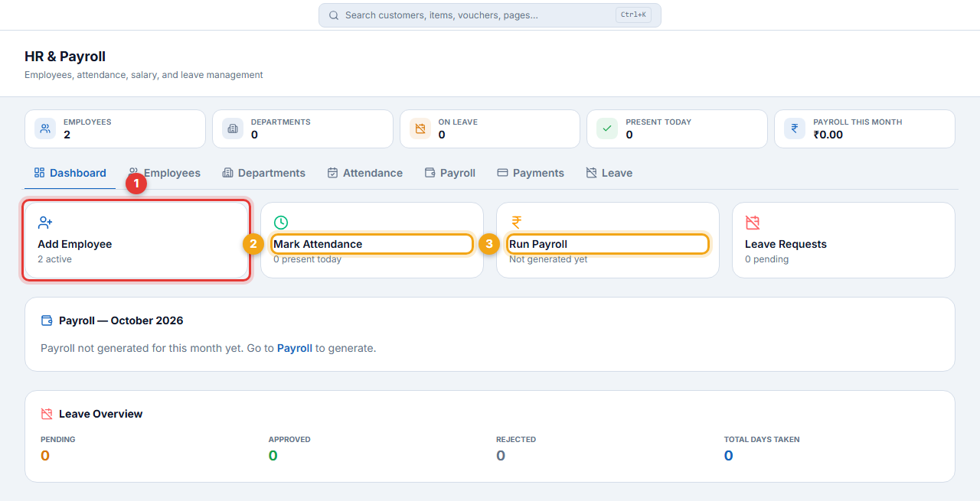Switch to the Dashboard tab
The height and width of the screenshot is (501, 980).
coord(70,173)
